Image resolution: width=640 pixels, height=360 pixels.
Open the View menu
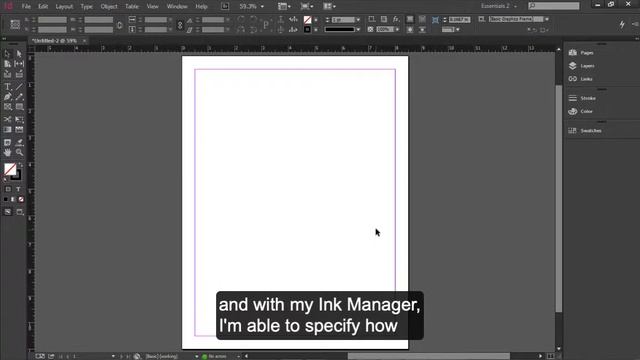coord(152,7)
